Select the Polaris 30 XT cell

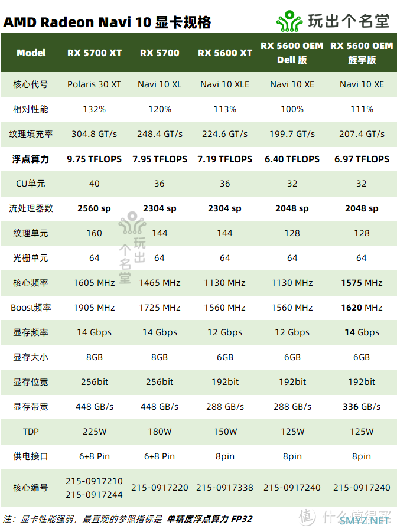tap(94, 84)
